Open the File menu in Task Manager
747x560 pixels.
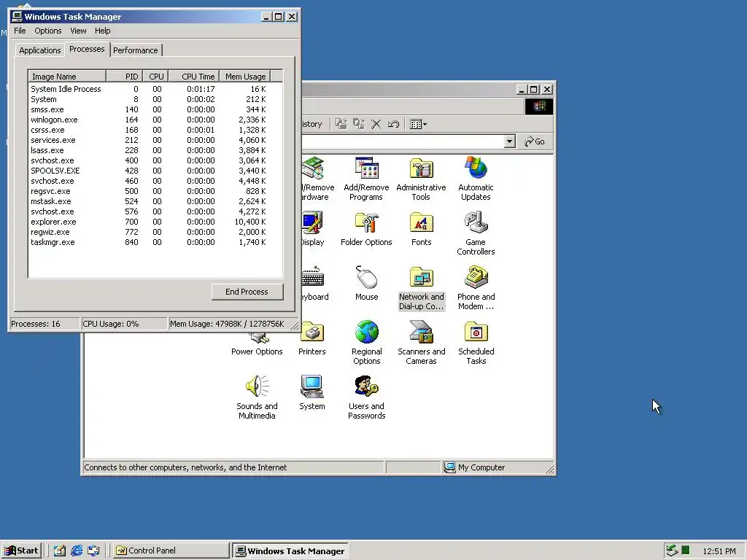[20, 31]
